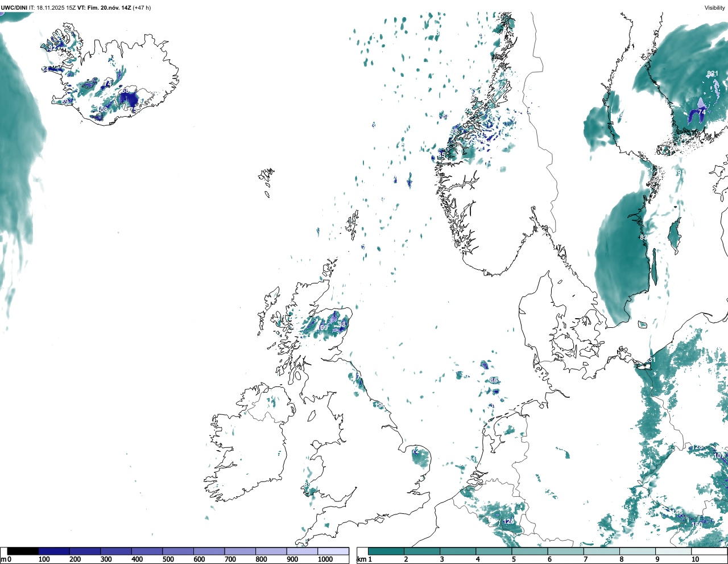Click the 300–400 m legend swatch
This screenshot has height=564, width=728.
(x=116, y=551)
